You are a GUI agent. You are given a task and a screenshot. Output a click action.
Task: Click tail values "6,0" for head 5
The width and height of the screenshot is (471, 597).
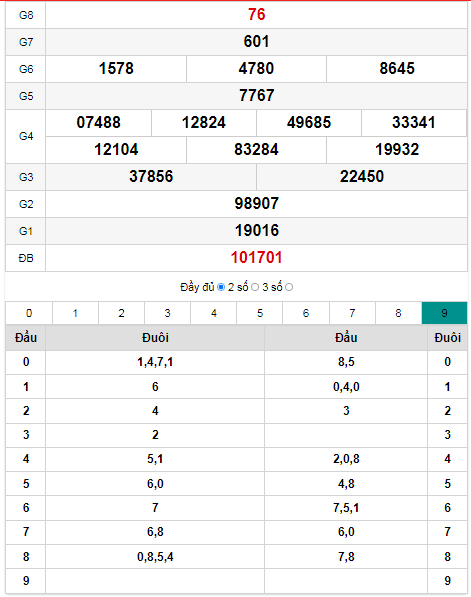[x=155, y=484]
